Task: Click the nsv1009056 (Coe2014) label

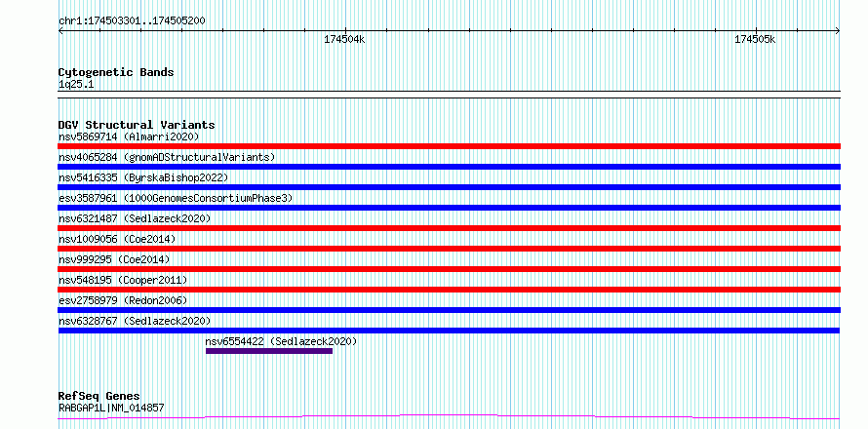Action: click(117, 239)
